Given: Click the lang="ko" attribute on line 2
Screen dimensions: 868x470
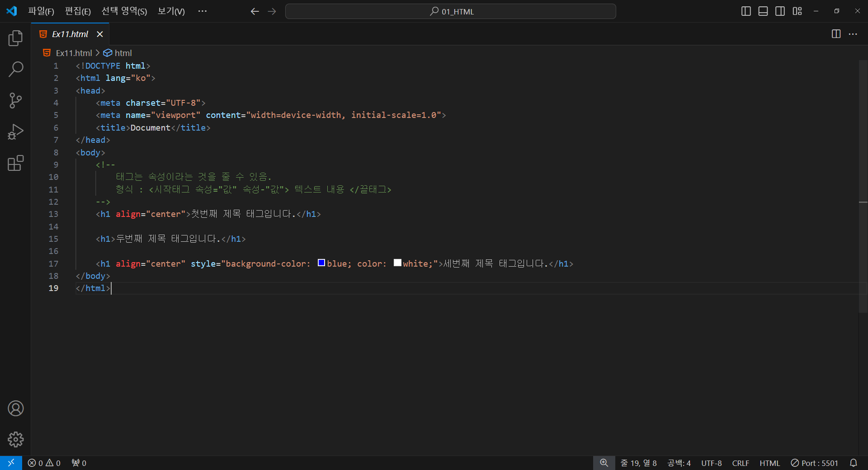Looking at the screenshot, I should [x=128, y=78].
